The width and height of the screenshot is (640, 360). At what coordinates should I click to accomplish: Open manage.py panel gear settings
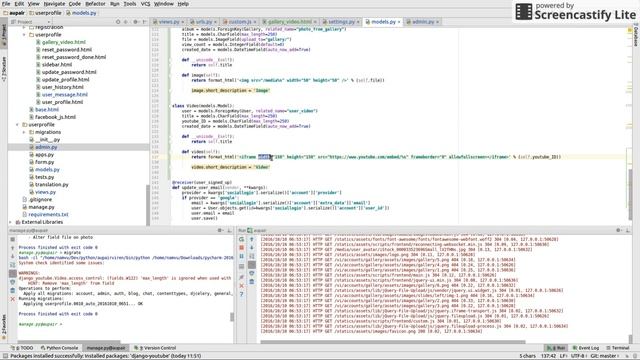click(220, 230)
